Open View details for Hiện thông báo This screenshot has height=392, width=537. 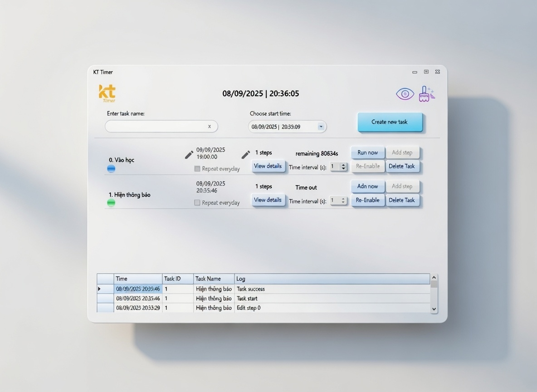click(268, 200)
